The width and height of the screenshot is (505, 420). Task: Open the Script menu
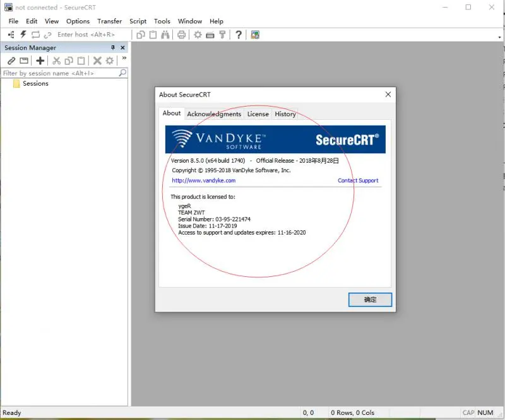point(138,21)
